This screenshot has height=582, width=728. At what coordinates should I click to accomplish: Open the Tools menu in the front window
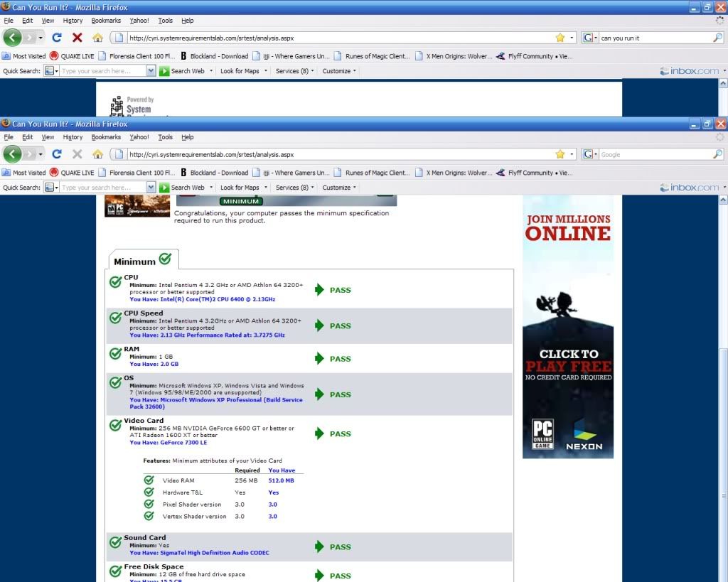tap(165, 137)
